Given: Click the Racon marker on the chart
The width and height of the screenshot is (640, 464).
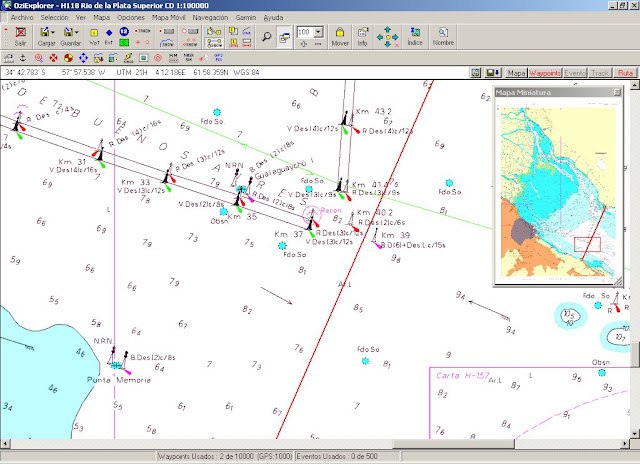Looking at the screenshot, I should pos(312,214).
